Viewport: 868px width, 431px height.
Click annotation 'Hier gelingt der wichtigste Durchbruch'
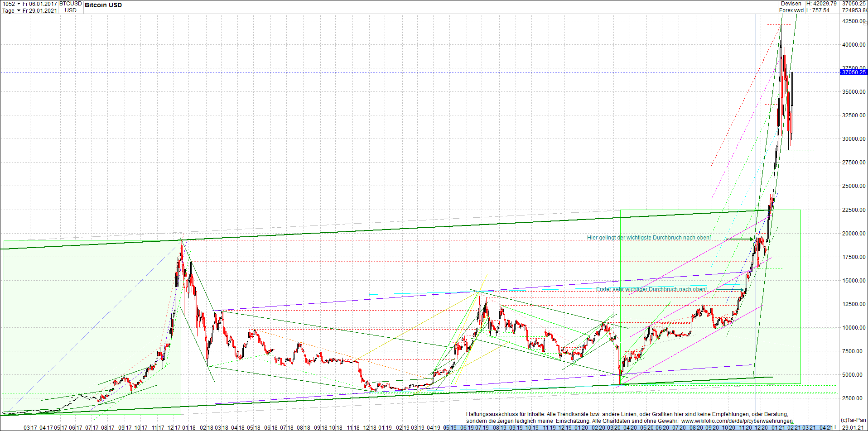pos(649,238)
